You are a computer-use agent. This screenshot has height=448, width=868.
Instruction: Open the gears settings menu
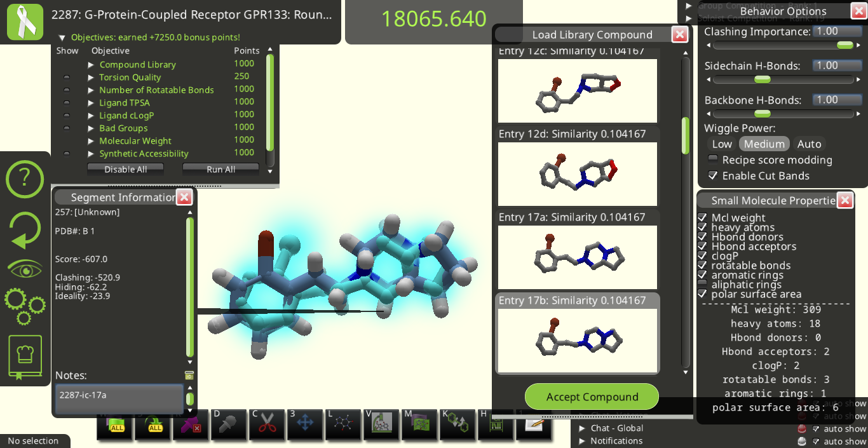(25, 306)
